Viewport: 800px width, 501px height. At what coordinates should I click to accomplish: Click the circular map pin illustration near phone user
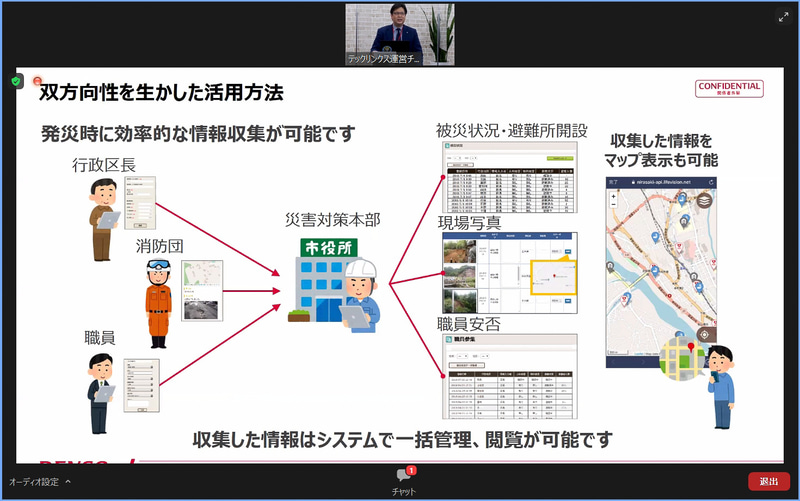683,359
